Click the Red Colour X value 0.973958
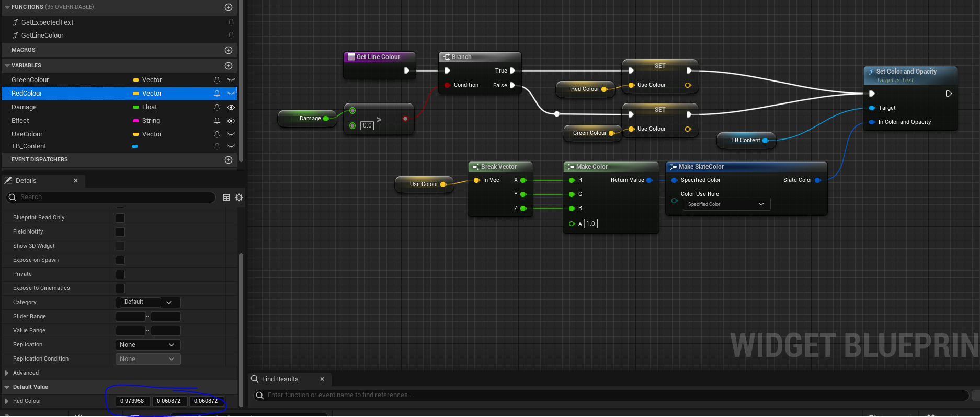 click(133, 401)
